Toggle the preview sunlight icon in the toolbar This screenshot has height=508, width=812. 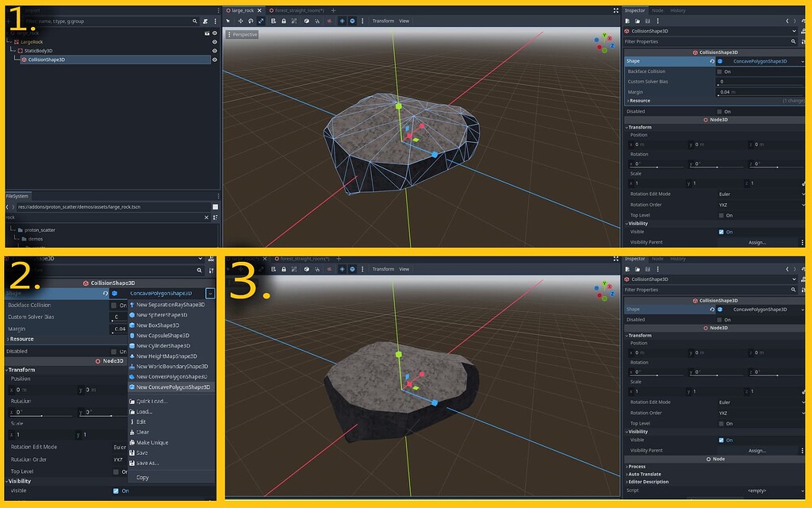(x=343, y=21)
